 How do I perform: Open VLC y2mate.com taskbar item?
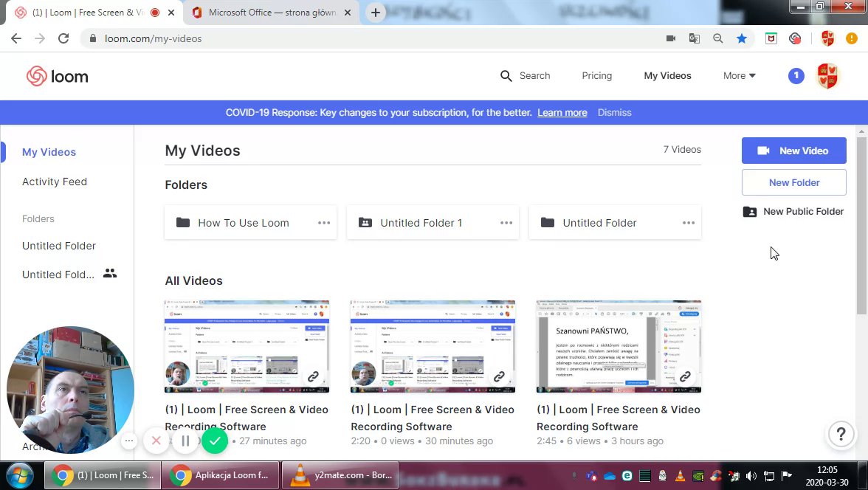[340, 475]
